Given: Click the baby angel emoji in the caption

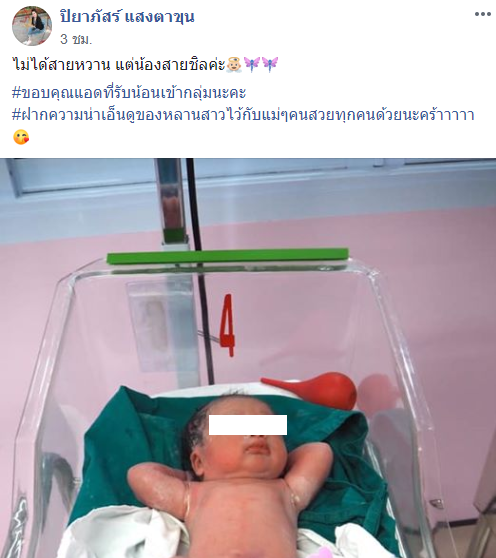Looking at the screenshot, I should [234, 65].
